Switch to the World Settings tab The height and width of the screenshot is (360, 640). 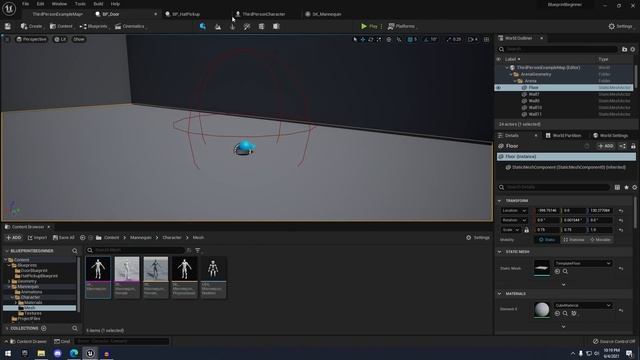pyautogui.click(x=611, y=136)
